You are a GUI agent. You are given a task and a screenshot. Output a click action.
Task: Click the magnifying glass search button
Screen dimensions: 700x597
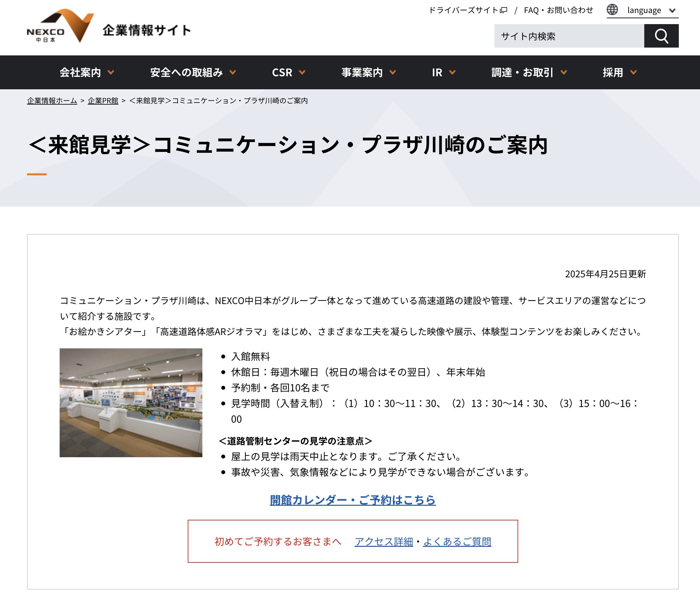661,36
